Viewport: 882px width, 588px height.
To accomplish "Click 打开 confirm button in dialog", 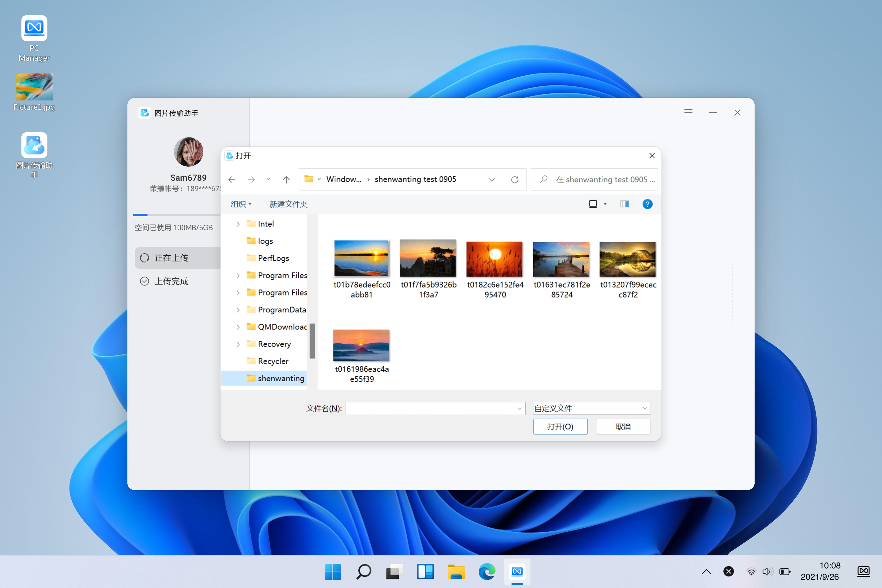I will [560, 427].
